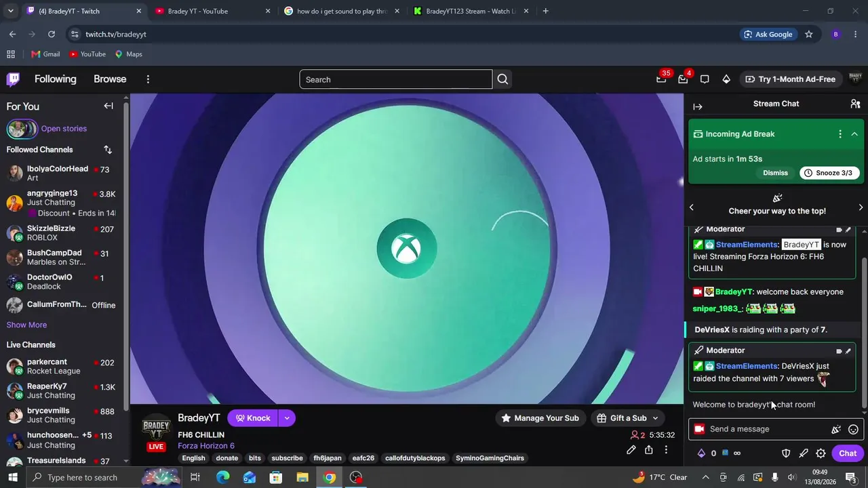Open the Bits diamond icon in top bar
Image resolution: width=868 pixels, height=488 pixels.
pos(726,79)
